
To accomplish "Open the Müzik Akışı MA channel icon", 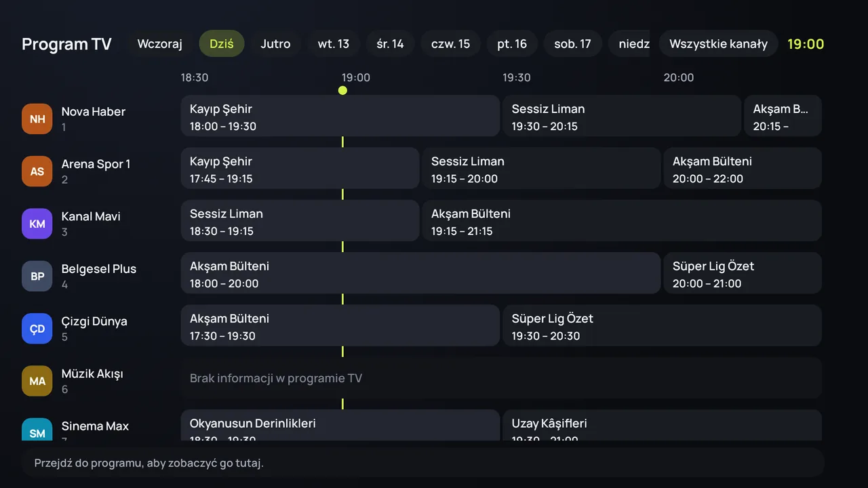I will (37, 381).
